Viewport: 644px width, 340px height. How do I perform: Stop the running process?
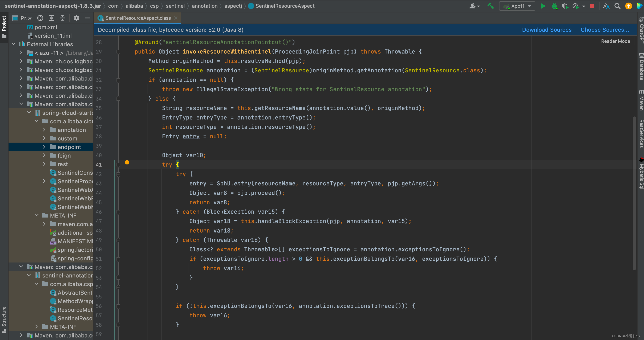pos(592,6)
